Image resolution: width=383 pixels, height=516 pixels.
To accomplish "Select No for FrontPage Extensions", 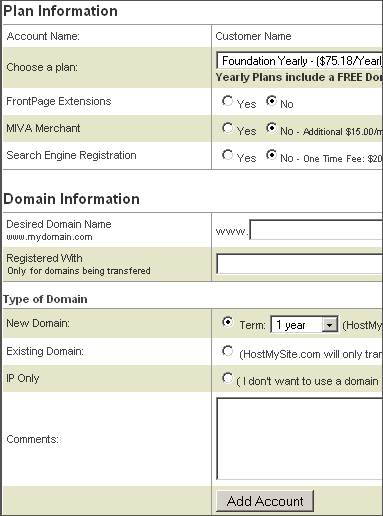I will point(271,101).
